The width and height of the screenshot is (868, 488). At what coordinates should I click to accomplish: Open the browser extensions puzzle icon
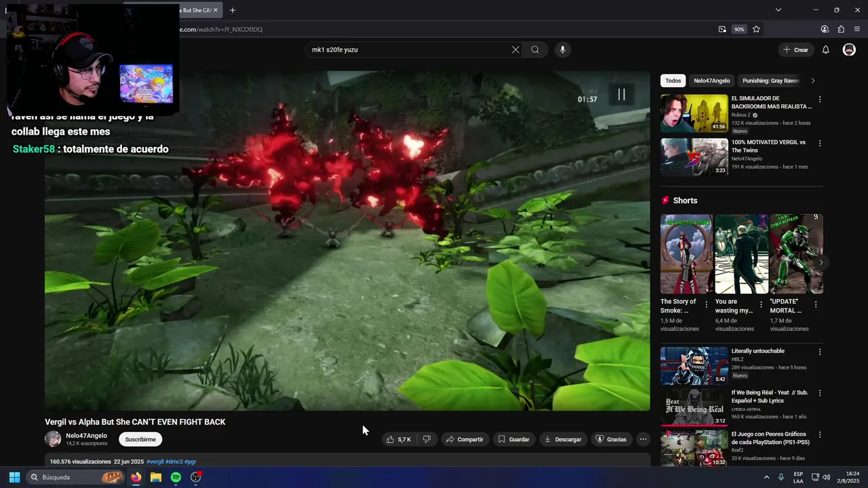841,29
